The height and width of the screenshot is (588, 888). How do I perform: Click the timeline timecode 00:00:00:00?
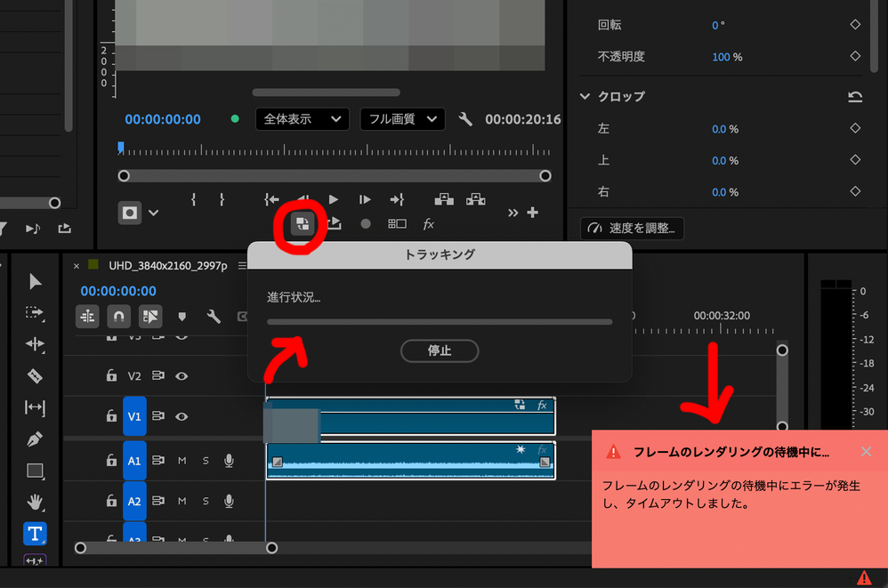pyautogui.click(x=118, y=291)
